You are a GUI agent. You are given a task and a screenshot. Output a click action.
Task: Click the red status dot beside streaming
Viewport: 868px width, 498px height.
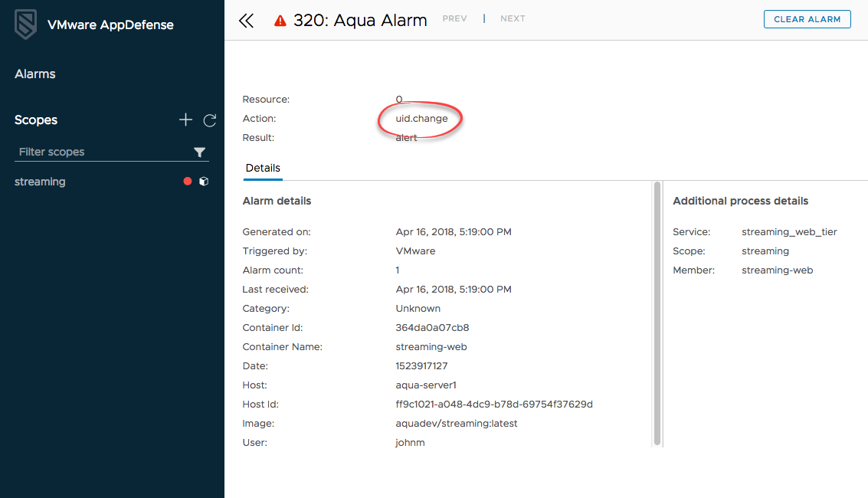(188, 182)
